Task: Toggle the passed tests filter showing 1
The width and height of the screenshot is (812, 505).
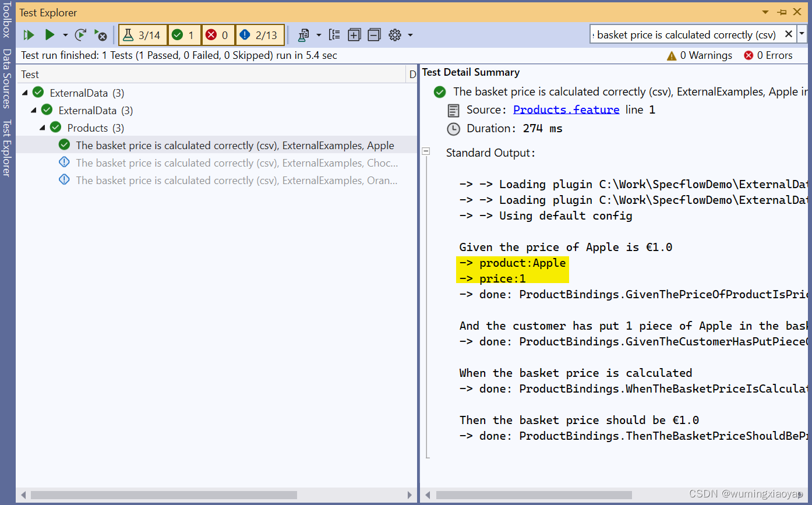Action: 184,35
